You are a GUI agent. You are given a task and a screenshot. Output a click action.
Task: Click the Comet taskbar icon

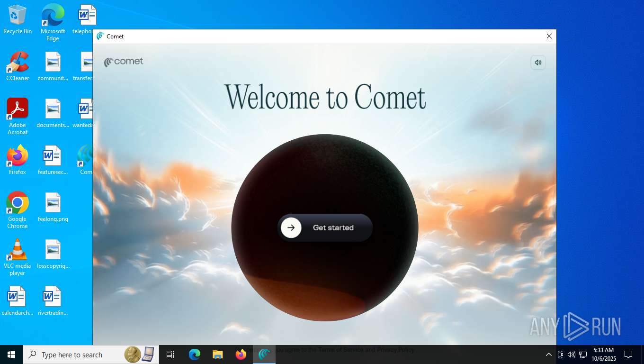coord(264,355)
